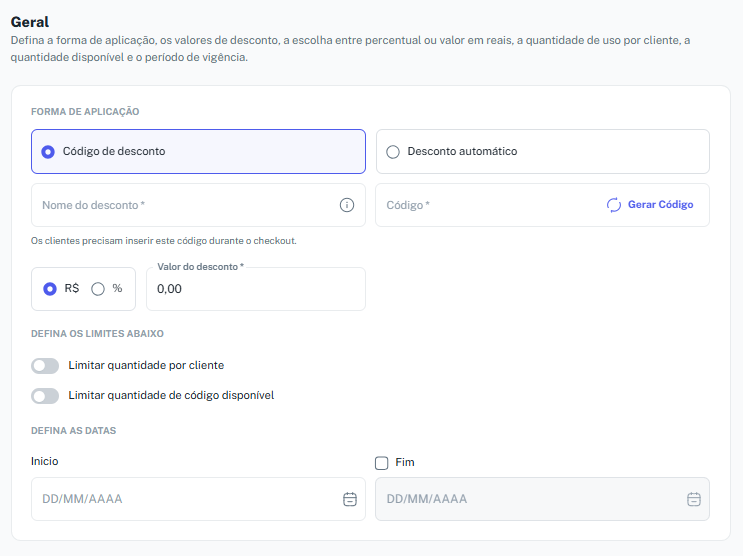Viewport: 743px width, 556px height.
Task: Check the Fim checkbox
Action: coord(381,463)
